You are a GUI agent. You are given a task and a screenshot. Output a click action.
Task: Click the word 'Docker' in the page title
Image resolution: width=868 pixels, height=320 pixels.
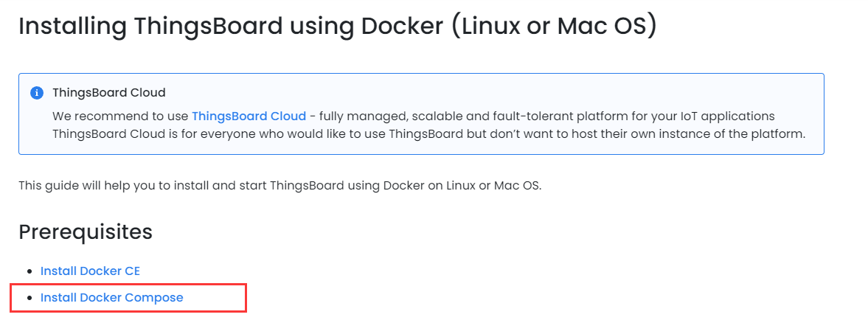(400, 26)
